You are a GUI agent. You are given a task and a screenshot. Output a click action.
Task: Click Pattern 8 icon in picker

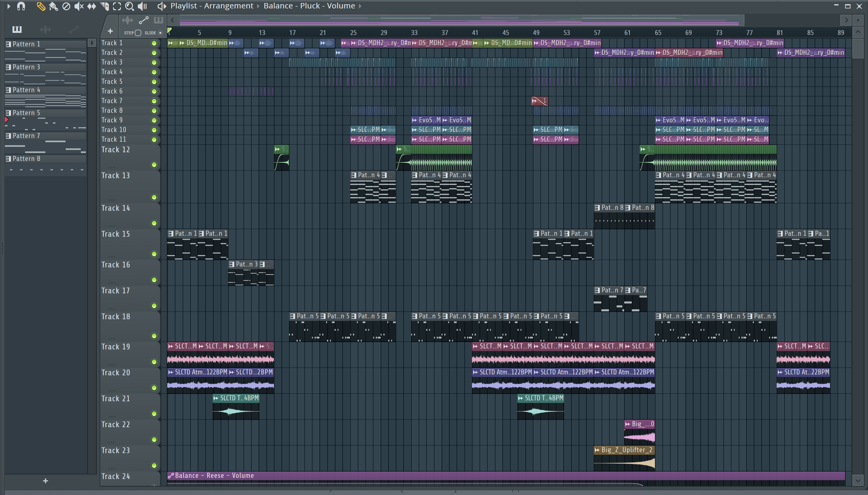click(8, 159)
